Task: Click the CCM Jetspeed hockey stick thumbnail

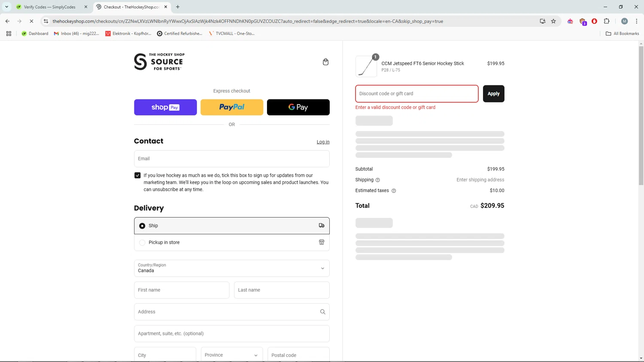Action: 366,66
